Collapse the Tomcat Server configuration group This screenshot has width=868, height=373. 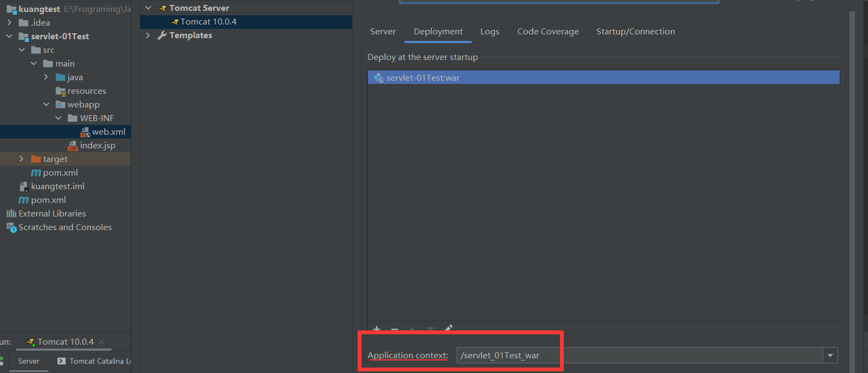pyautogui.click(x=148, y=8)
